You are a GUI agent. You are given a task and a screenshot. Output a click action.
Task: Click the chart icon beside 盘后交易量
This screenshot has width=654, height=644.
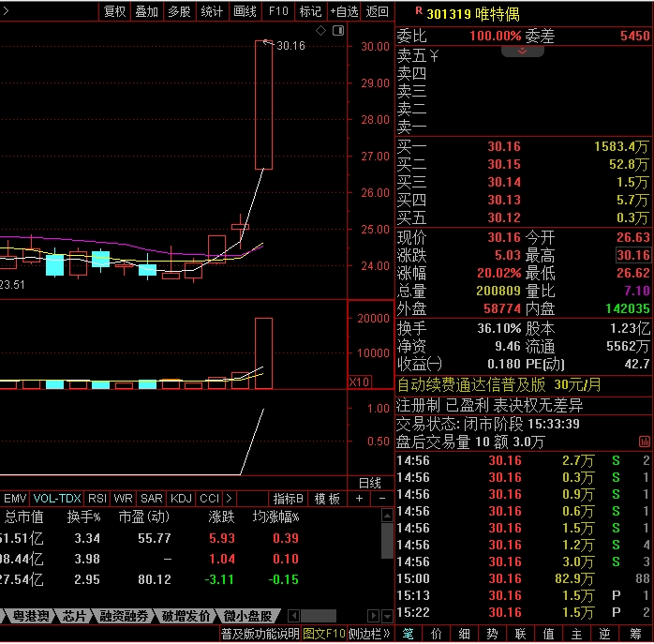pyautogui.click(x=645, y=442)
